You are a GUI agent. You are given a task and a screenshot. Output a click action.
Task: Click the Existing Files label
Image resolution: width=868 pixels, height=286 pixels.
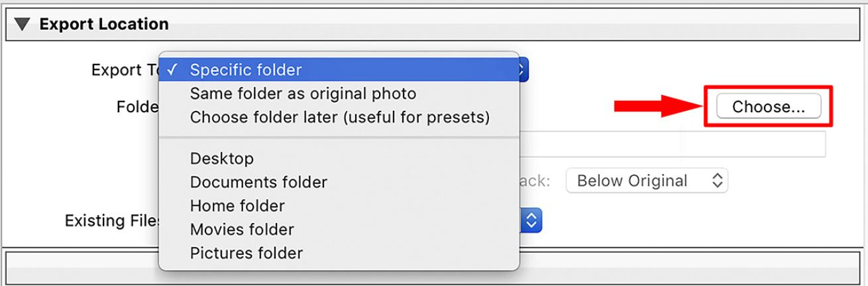113,221
